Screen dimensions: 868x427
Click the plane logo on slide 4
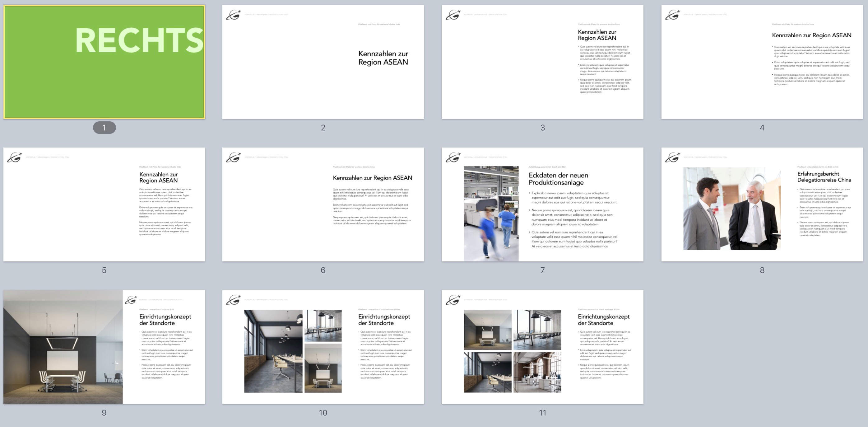pos(673,15)
